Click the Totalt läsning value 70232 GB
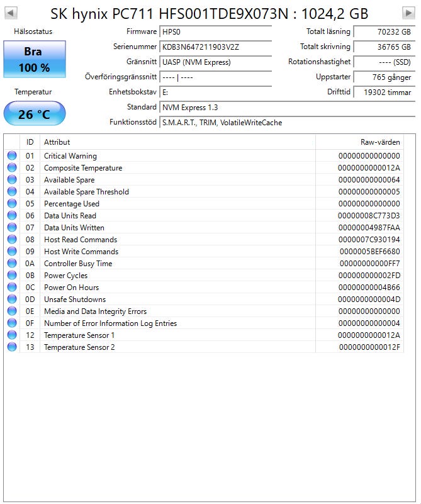 point(385,32)
